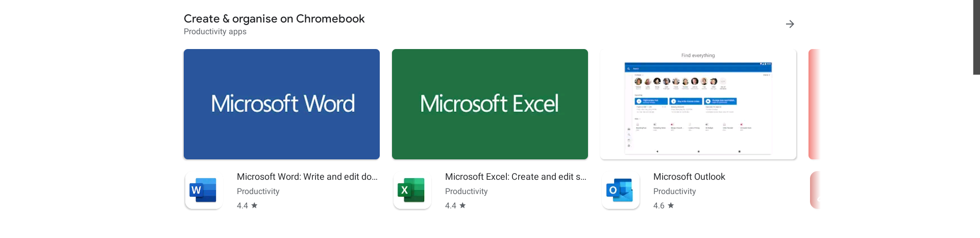The height and width of the screenshot is (238, 980).
Task: Click the 'Productivity apps' subtitle
Action: click(x=215, y=32)
